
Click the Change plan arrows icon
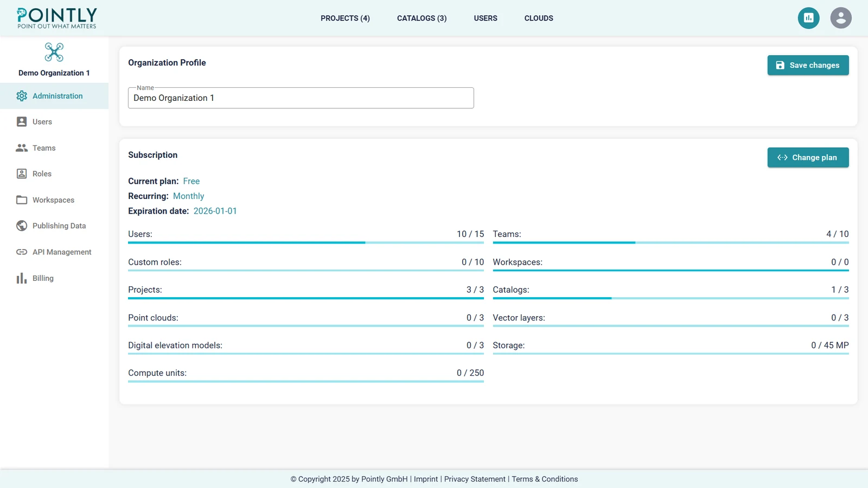pyautogui.click(x=782, y=157)
